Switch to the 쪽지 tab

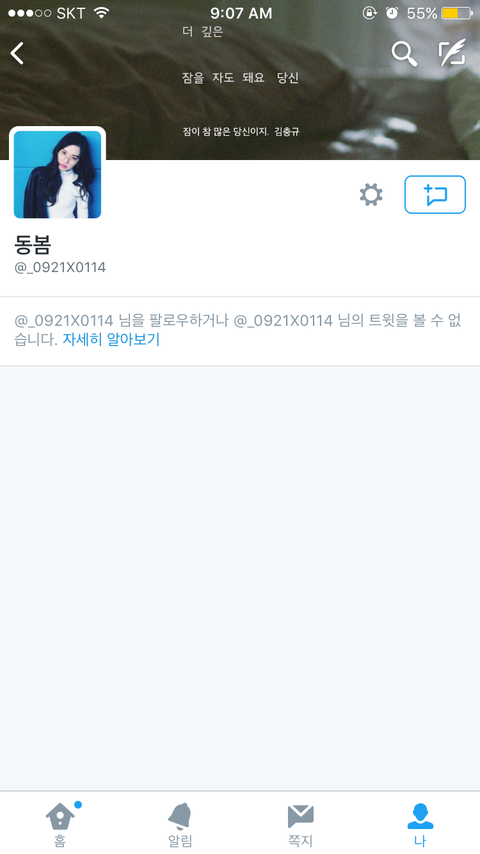[x=300, y=824]
